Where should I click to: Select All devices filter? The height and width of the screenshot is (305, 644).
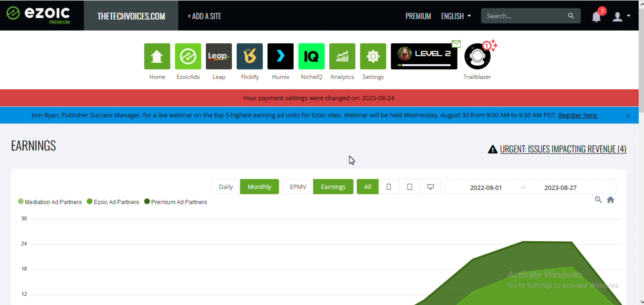368,187
